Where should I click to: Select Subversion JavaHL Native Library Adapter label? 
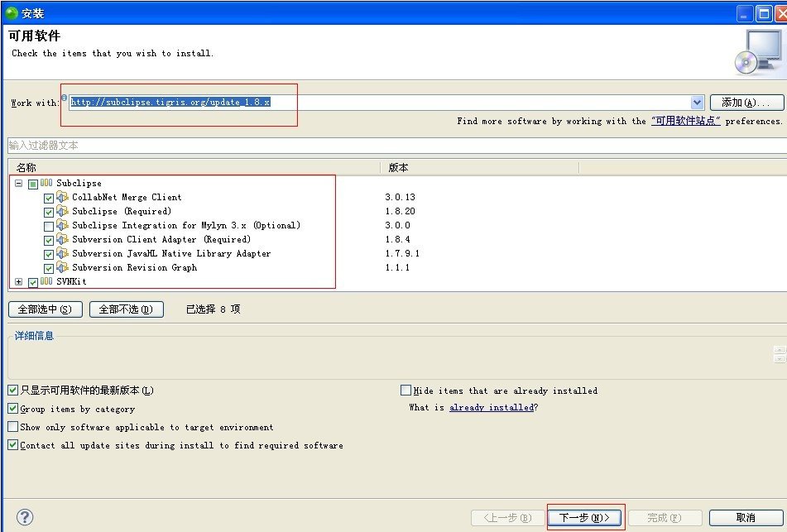[x=171, y=253]
